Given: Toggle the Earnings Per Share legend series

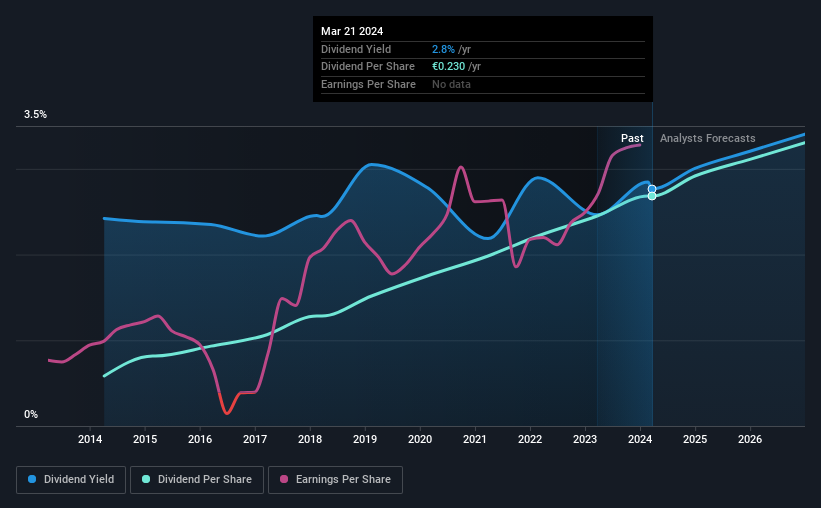Looking at the screenshot, I should 335,480.
